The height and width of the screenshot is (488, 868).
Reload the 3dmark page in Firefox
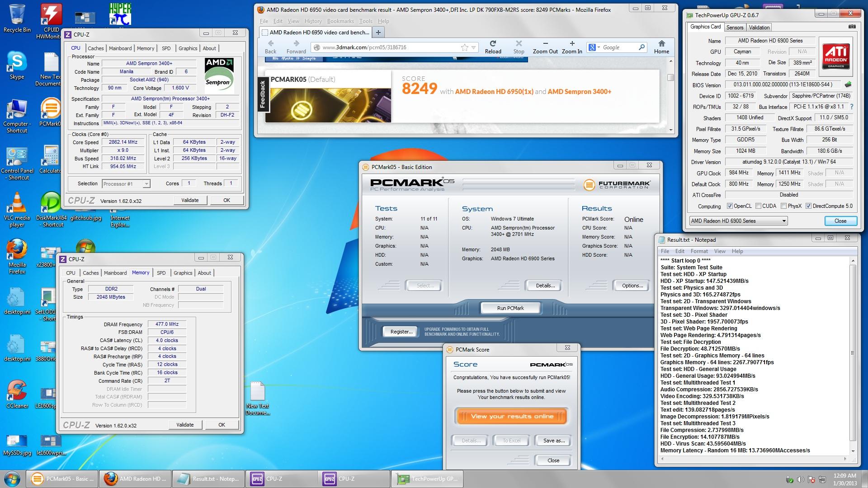493,47
